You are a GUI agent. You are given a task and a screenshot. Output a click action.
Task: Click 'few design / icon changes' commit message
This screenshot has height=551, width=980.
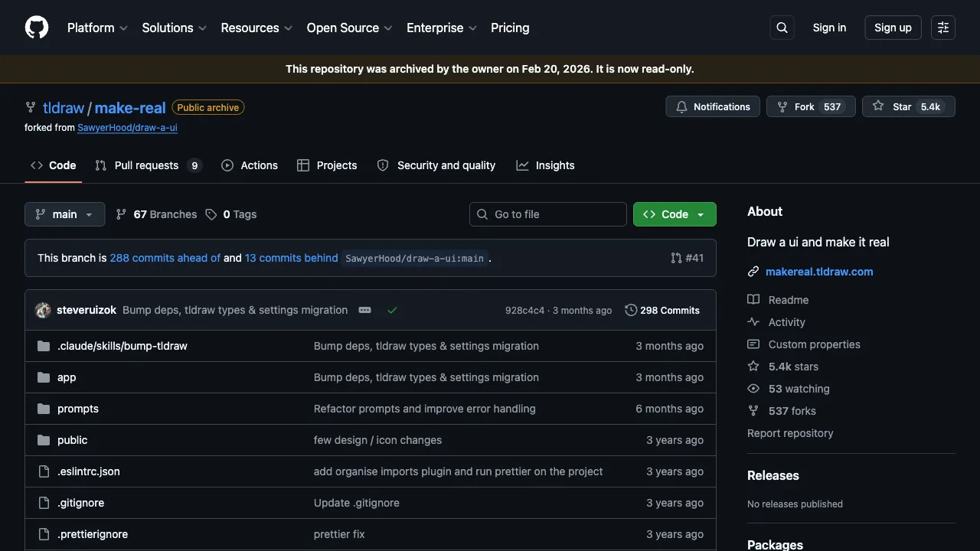click(x=377, y=440)
